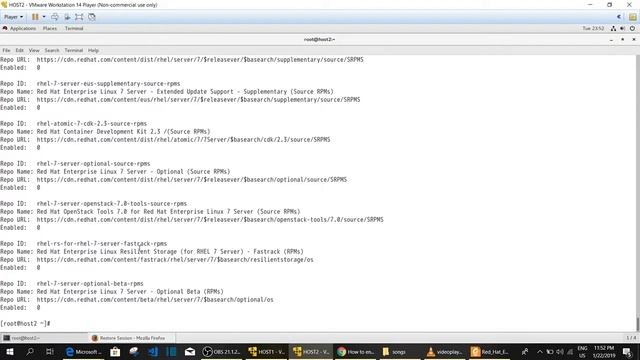
Task: Expand hidden system tray icons chevron
Action: (x=540, y=351)
